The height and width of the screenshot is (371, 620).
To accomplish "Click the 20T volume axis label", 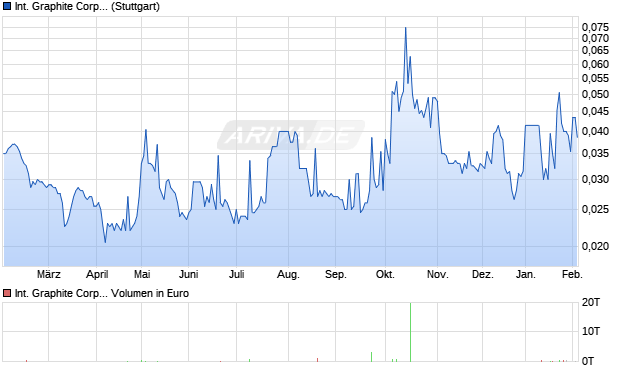I will pyautogui.click(x=591, y=303).
